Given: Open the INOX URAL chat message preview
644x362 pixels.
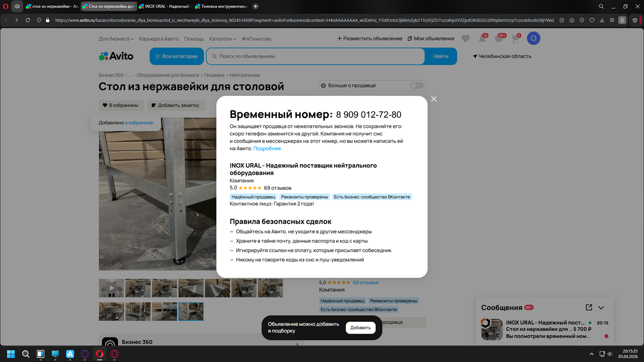Looking at the screenshot, I should pyautogui.click(x=544, y=329).
